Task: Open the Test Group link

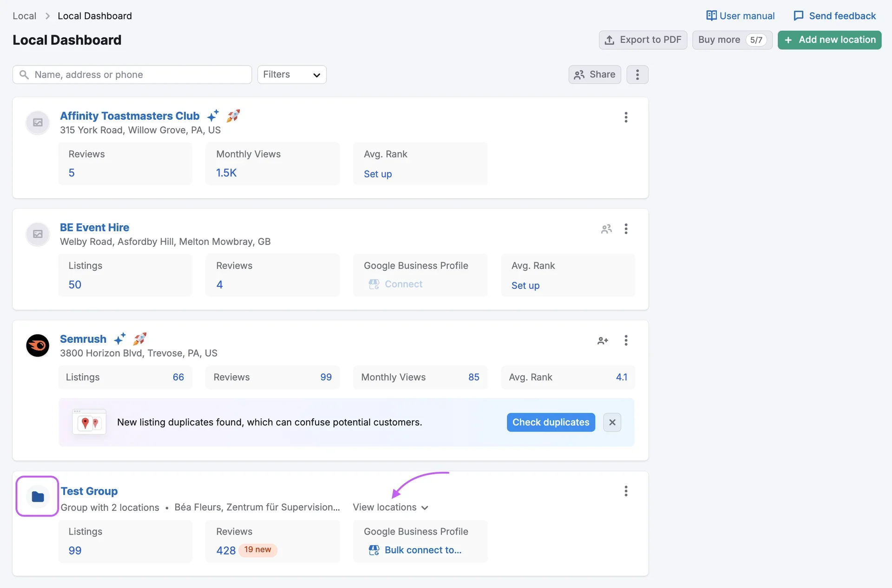Action: [x=89, y=491]
